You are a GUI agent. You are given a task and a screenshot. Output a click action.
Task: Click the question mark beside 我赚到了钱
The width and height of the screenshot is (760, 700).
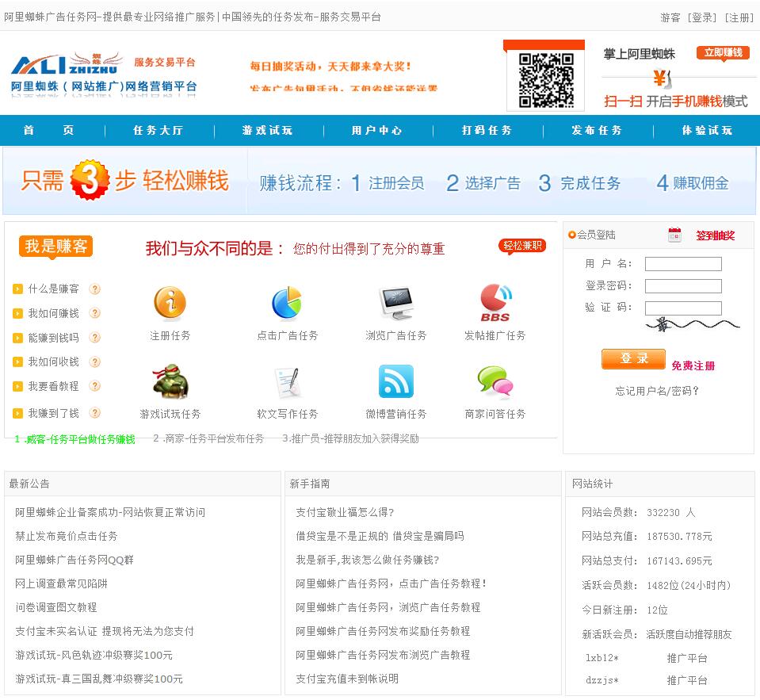(95, 413)
